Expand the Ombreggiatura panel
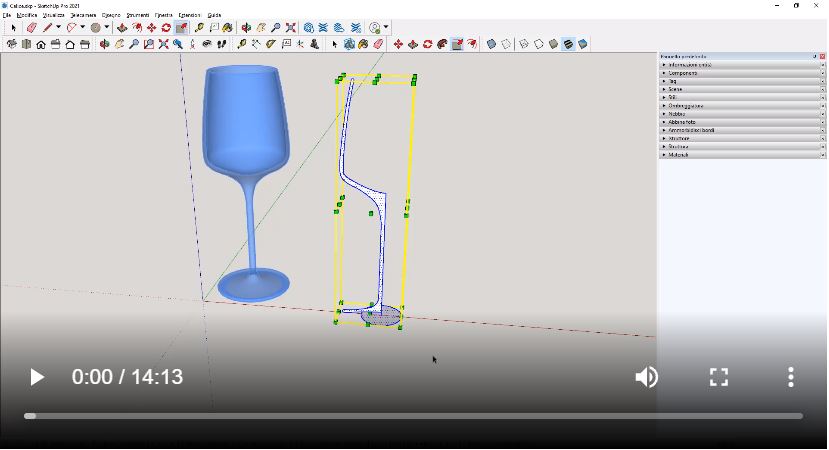Screen dimensions: 829x450 tap(664, 106)
